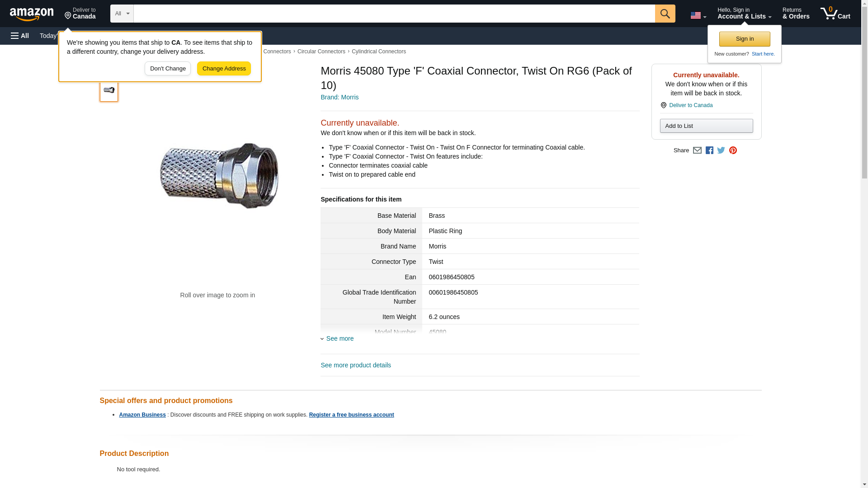Open the Account & Lists menu
The height and width of the screenshot is (488, 868).
click(x=744, y=14)
